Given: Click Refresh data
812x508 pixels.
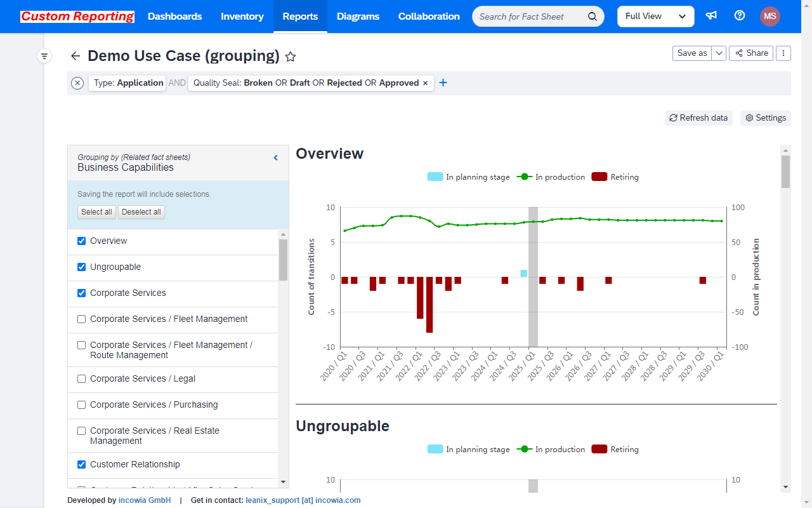Looking at the screenshot, I should tap(698, 118).
